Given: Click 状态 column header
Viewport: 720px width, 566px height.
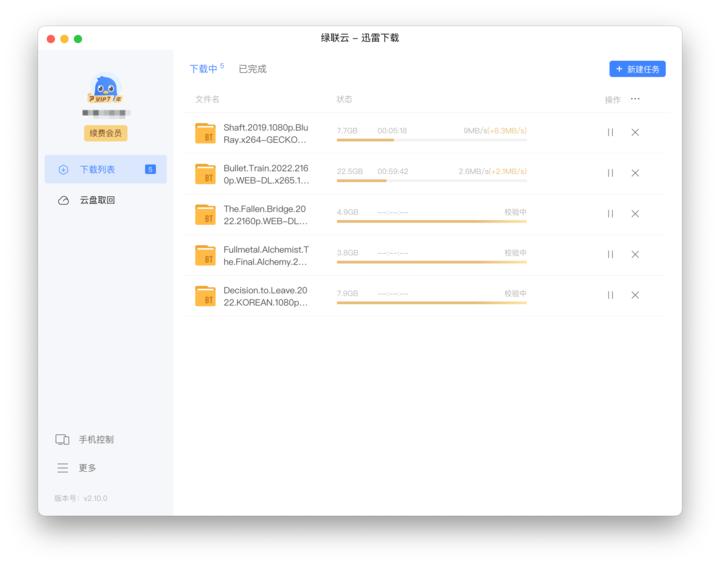Looking at the screenshot, I should pyautogui.click(x=344, y=99).
